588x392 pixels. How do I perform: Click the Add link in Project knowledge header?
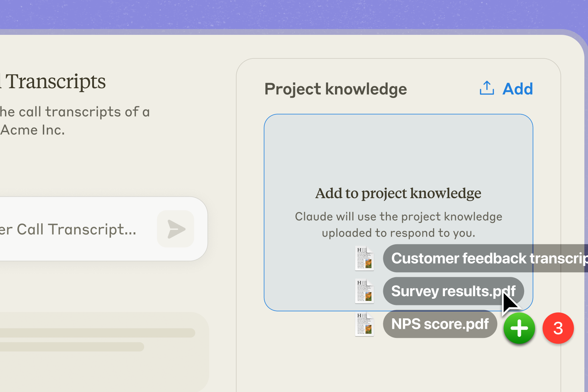518,88
